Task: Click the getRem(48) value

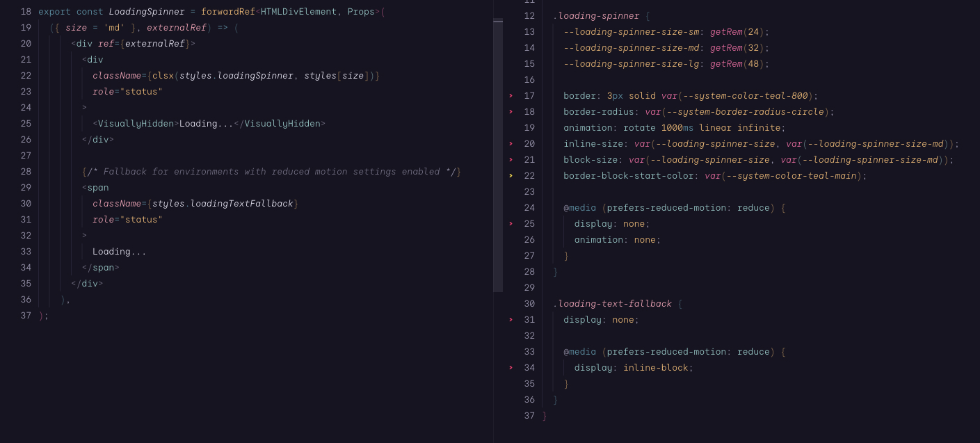Action: tap(737, 63)
